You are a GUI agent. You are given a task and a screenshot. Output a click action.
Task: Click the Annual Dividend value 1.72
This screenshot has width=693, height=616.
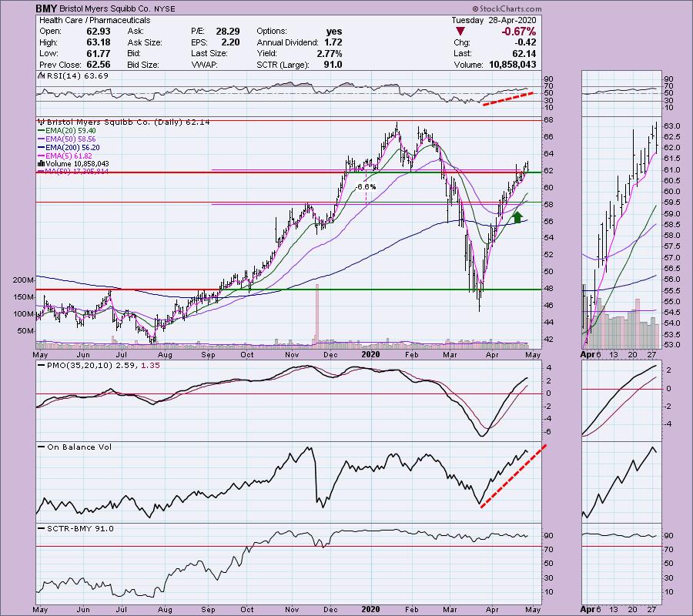pos(333,42)
